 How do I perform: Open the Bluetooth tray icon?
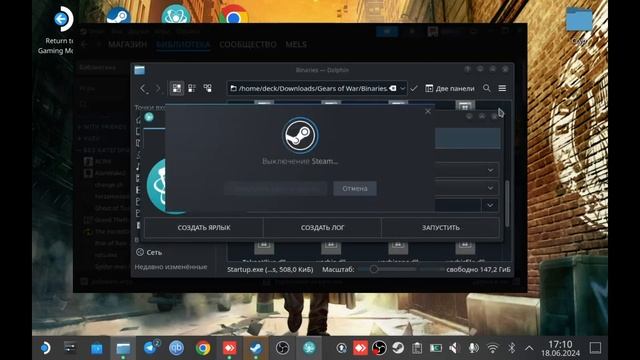pyautogui.click(x=511, y=348)
